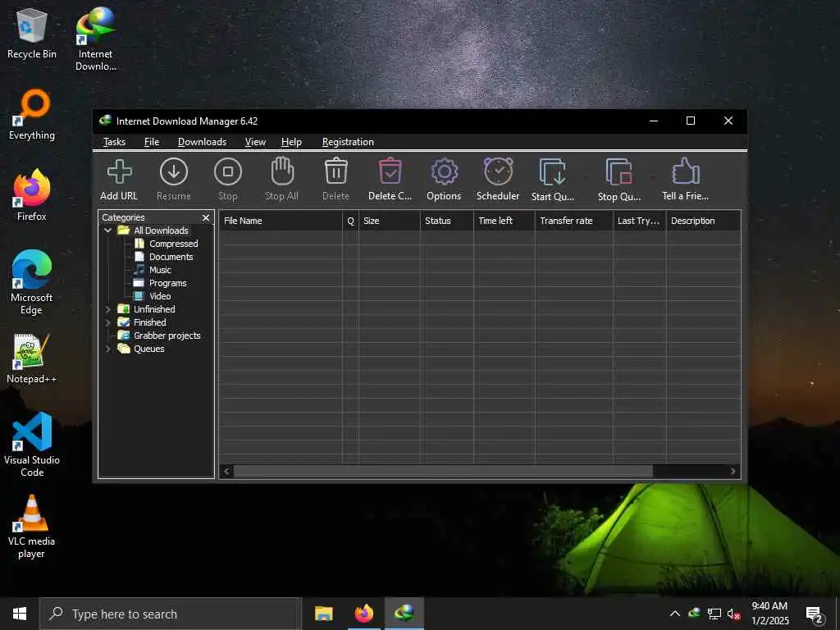The width and height of the screenshot is (840, 630).
Task: Click the Delete Completed toolbar icon
Action: [390, 171]
